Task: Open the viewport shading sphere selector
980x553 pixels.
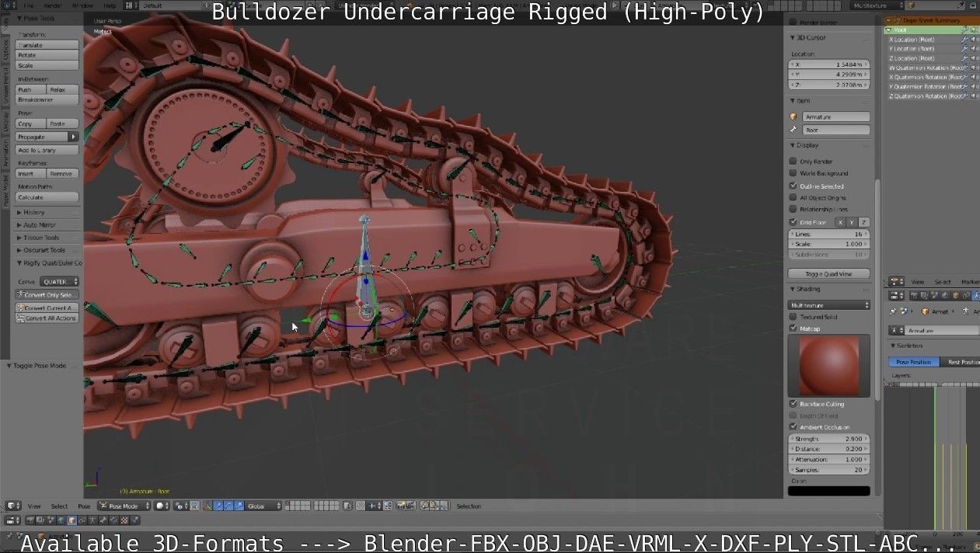Action: coord(161,506)
